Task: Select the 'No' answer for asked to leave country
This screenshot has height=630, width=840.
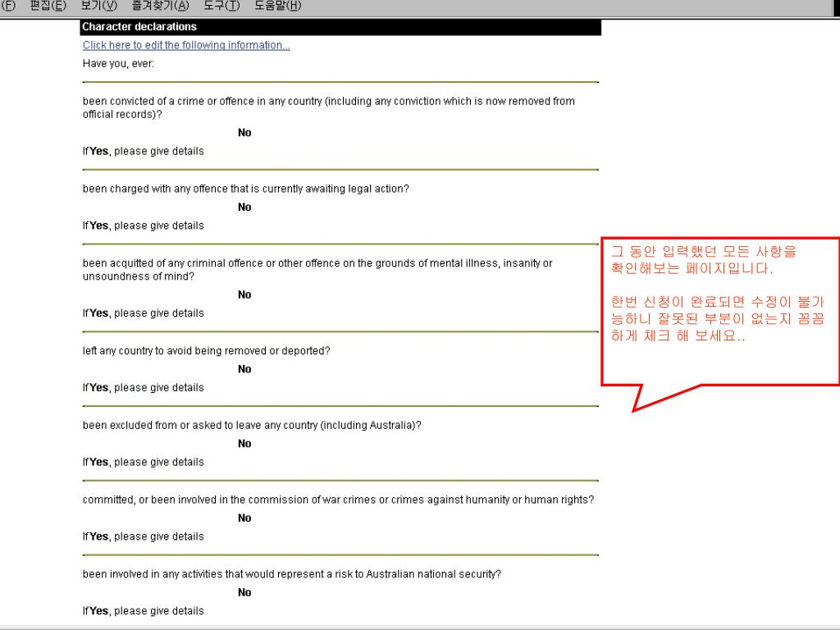Action: point(244,444)
